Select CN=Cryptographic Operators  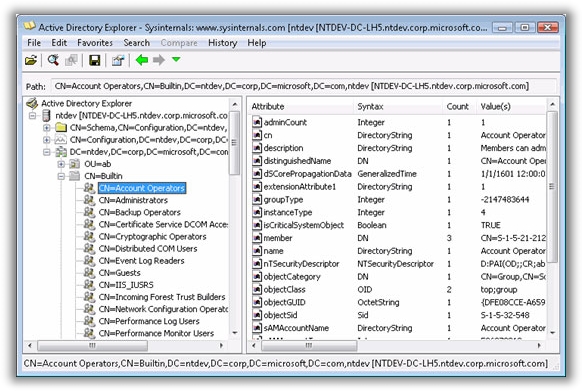point(152,237)
